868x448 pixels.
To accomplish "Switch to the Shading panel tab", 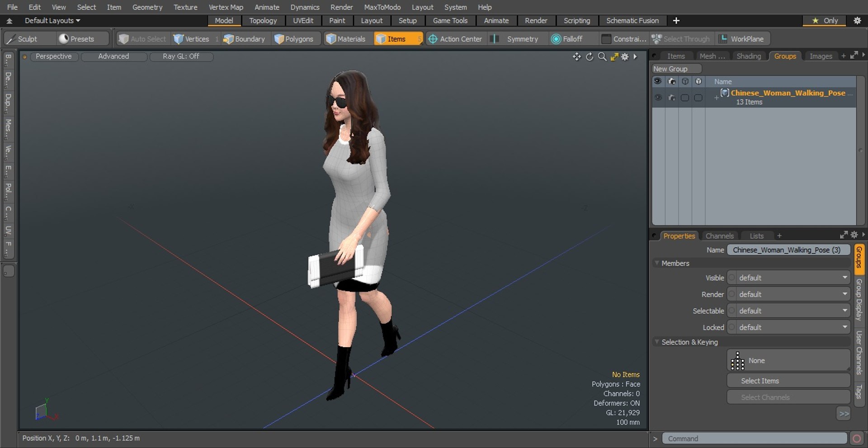I will [x=749, y=56].
